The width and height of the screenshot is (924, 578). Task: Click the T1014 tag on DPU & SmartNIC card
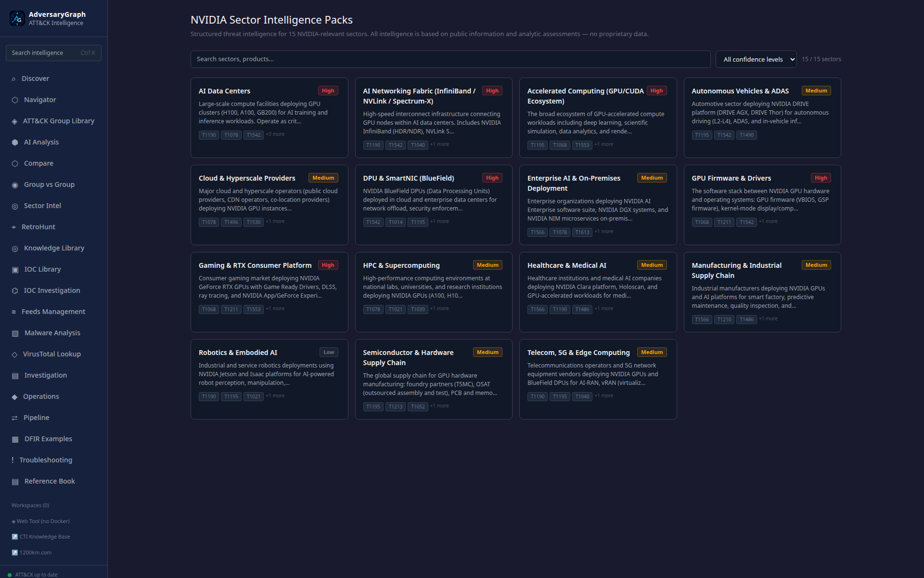point(396,222)
